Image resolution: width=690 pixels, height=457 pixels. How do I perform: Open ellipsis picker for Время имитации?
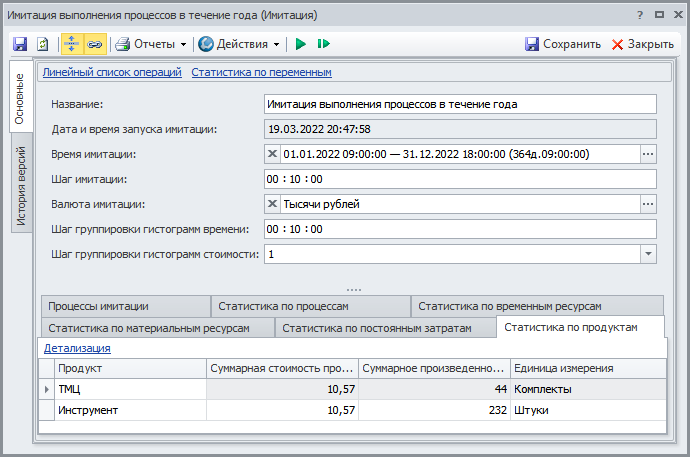coord(647,154)
